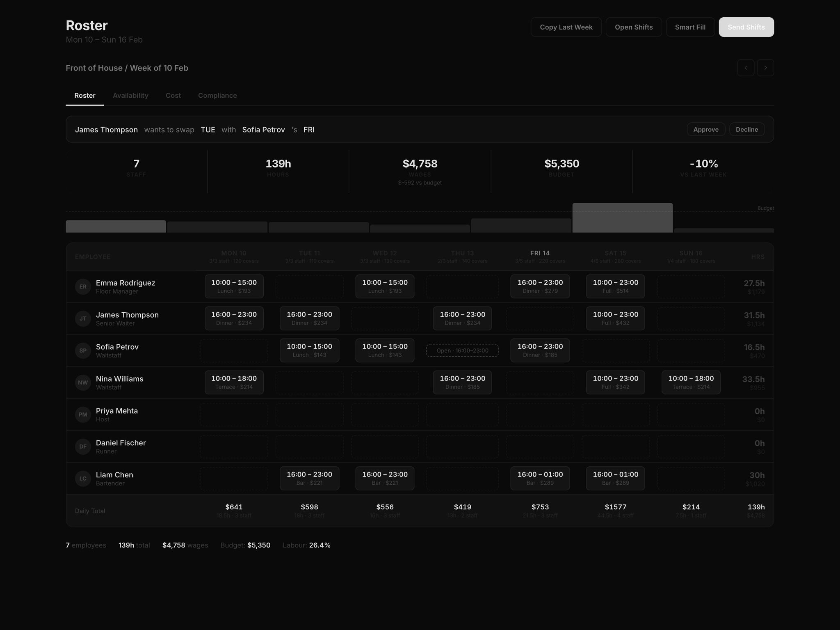Select the Roster tab
Viewport: 840px width, 630px height.
[85, 96]
